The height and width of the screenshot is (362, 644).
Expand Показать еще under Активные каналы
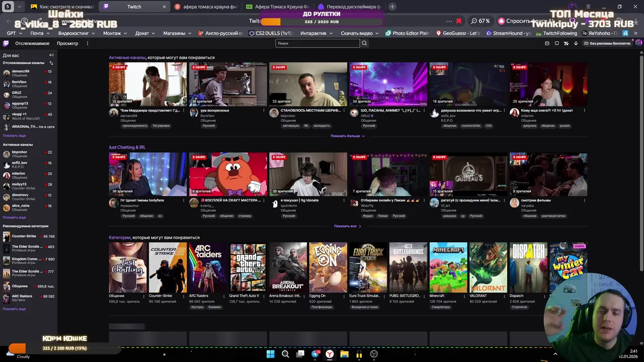[x=14, y=217]
